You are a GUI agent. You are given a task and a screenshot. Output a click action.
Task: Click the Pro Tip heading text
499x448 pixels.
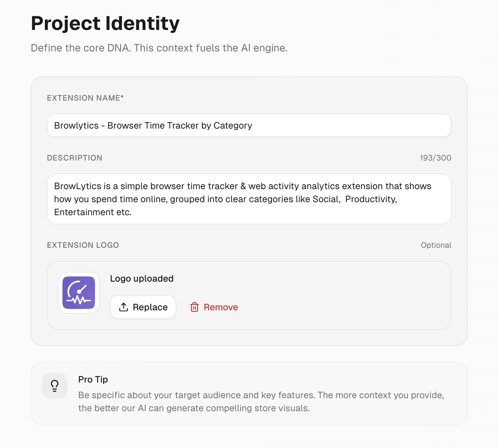(x=93, y=379)
